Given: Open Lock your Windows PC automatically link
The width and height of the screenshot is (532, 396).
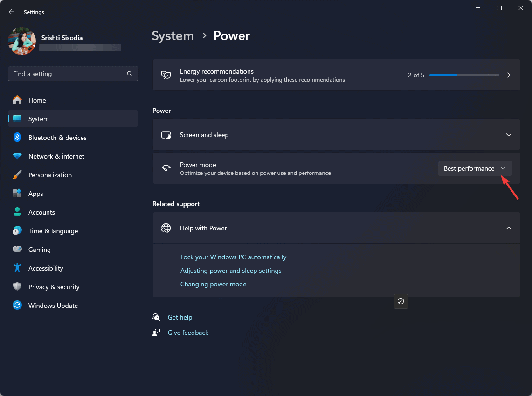Looking at the screenshot, I should pos(233,257).
